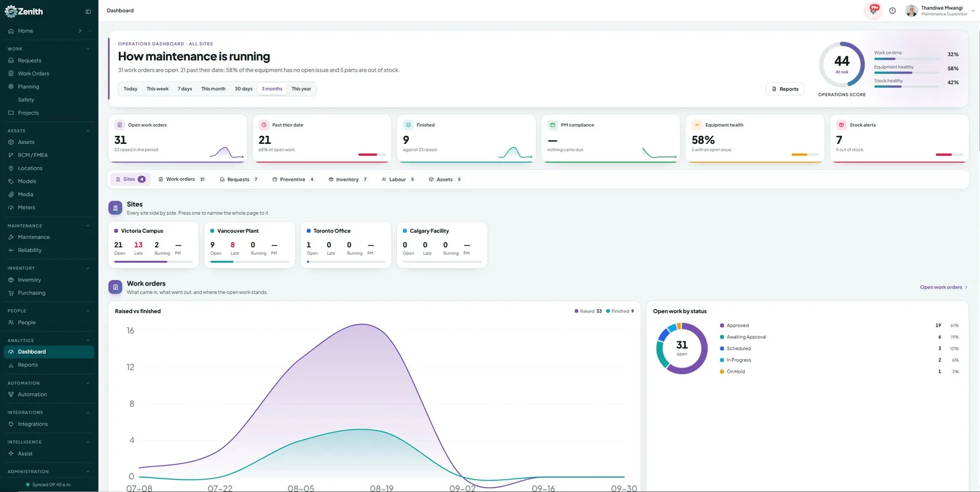Filter page by Toronto Office site card
Screen dimensions: 980x492
click(x=345, y=244)
